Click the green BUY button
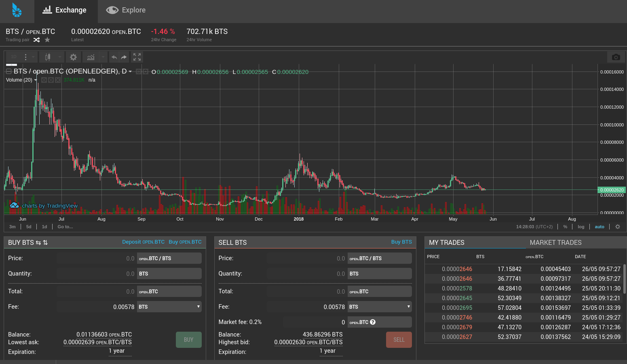The image size is (627, 364). [x=189, y=340]
